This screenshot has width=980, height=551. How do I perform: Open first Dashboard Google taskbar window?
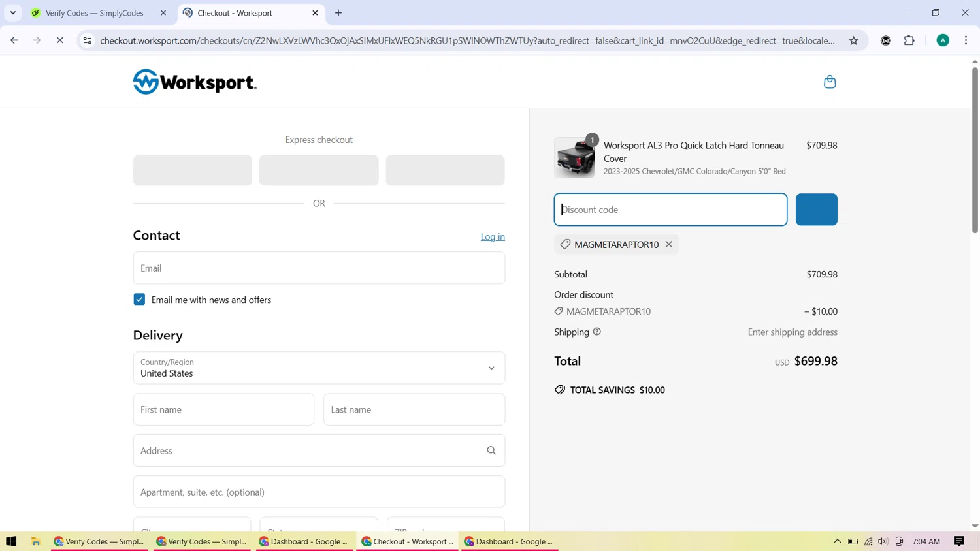[304, 541]
